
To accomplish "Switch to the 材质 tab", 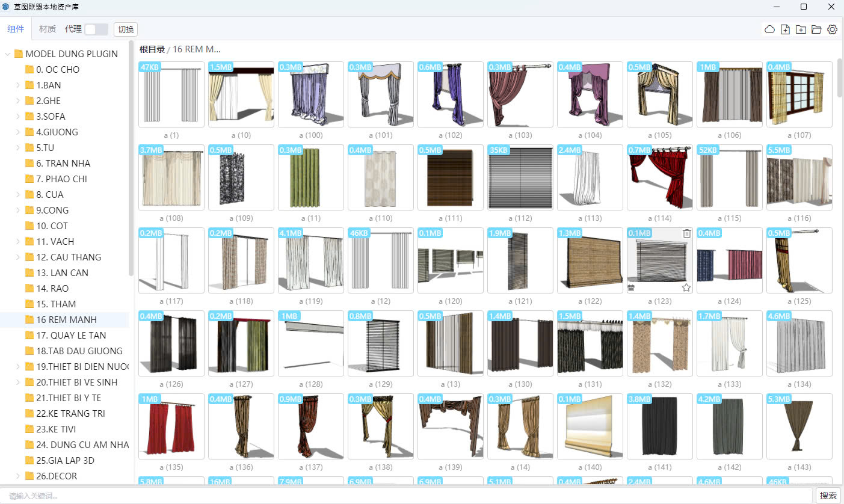I will pyautogui.click(x=48, y=29).
